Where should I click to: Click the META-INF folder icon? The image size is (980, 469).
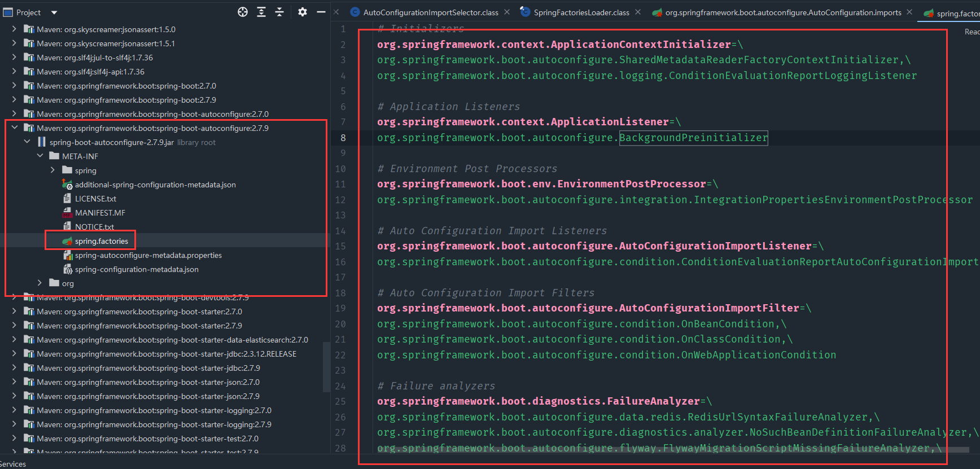54,156
